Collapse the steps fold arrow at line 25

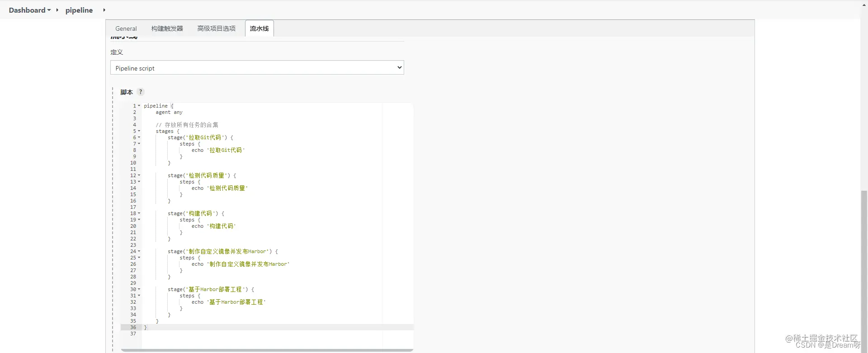139,258
